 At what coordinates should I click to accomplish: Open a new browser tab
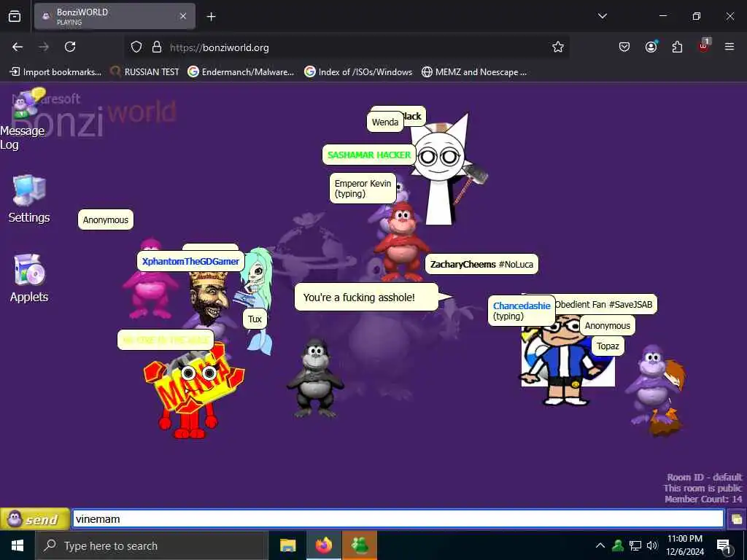[x=211, y=17]
